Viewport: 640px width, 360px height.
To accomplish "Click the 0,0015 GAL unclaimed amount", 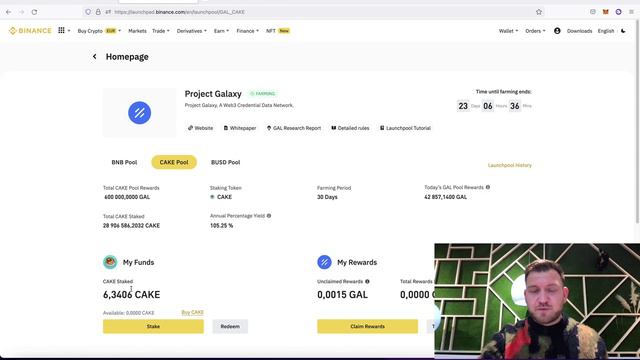I will point(342,295).
